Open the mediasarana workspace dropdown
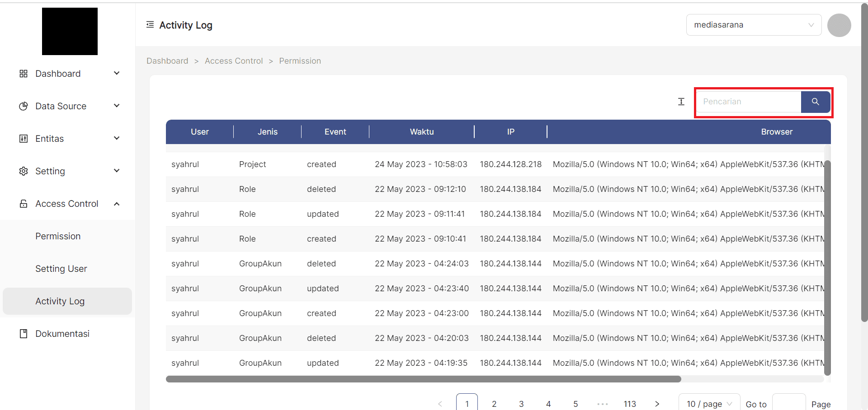The image size is (868, 410). pos(753,25)
